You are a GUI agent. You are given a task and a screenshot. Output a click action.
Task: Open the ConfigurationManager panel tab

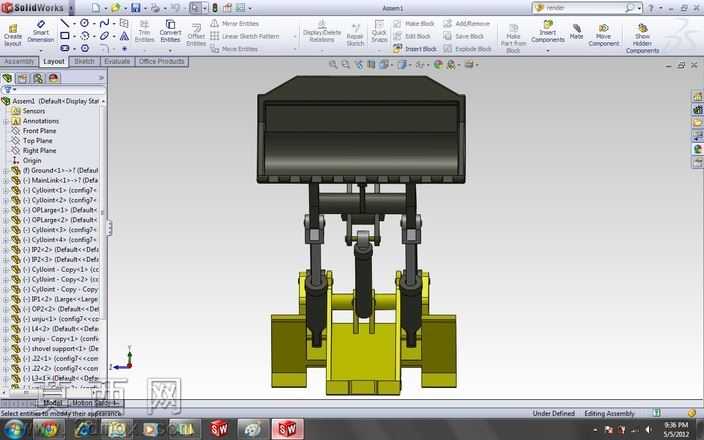tap(38, 78)
